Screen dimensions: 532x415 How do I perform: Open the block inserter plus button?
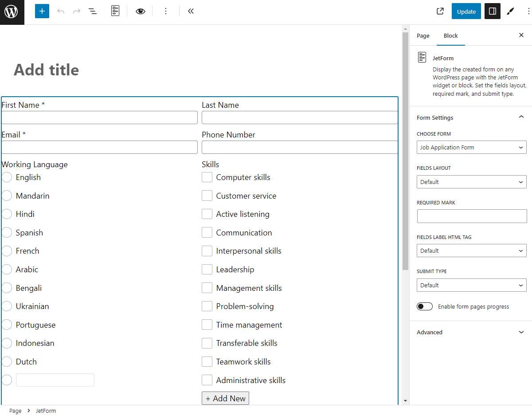42,12
